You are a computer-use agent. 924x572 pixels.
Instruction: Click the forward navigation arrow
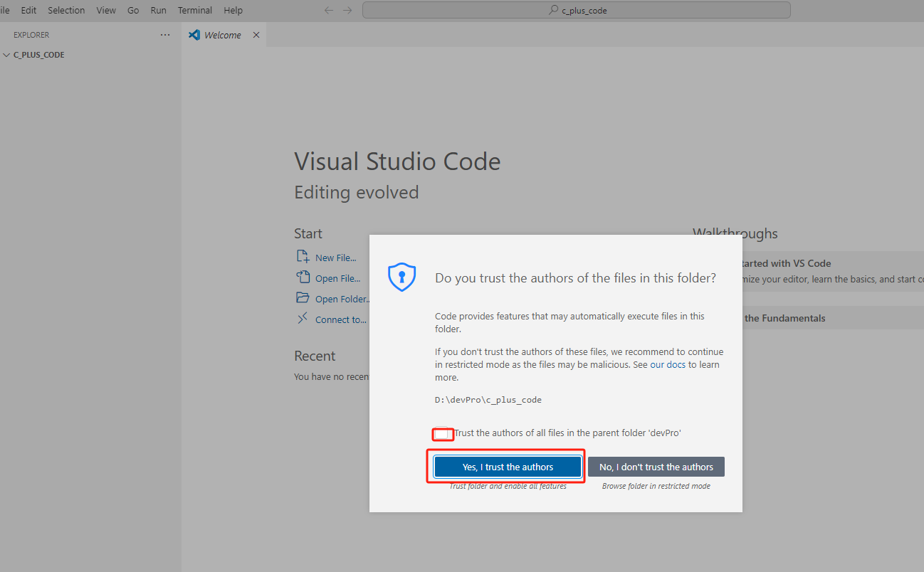coord(347,10)
